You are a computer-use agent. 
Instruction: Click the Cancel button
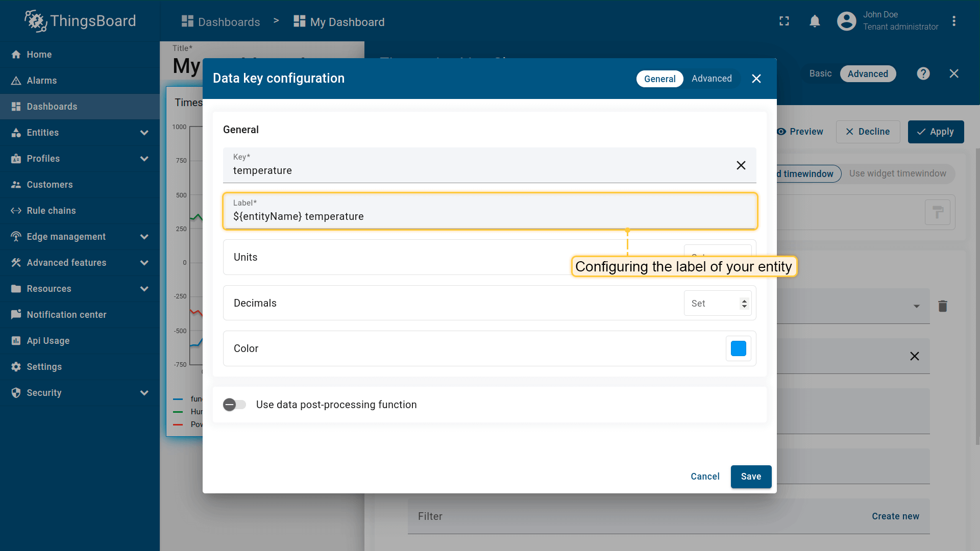click(x=705, y=477)
